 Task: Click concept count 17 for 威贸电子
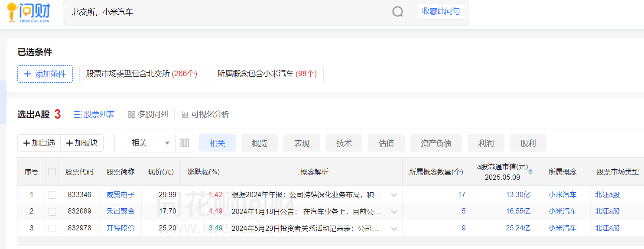coord(462,195)
